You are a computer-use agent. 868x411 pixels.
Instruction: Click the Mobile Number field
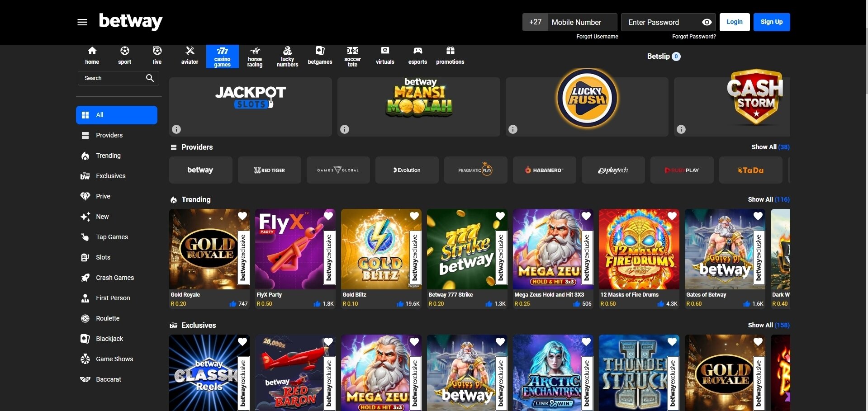(x=582, y=22)
